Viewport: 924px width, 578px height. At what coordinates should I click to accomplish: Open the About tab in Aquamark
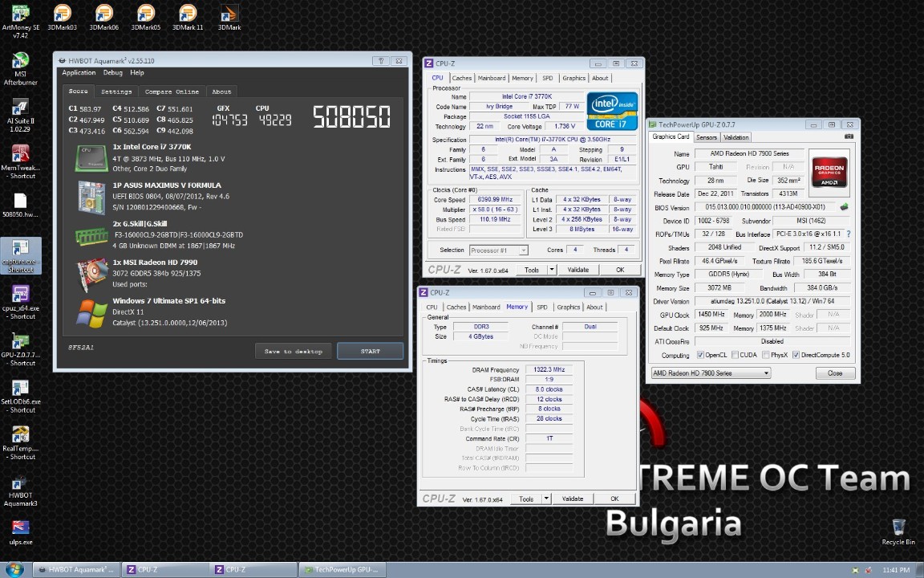(x=221, y=92)
